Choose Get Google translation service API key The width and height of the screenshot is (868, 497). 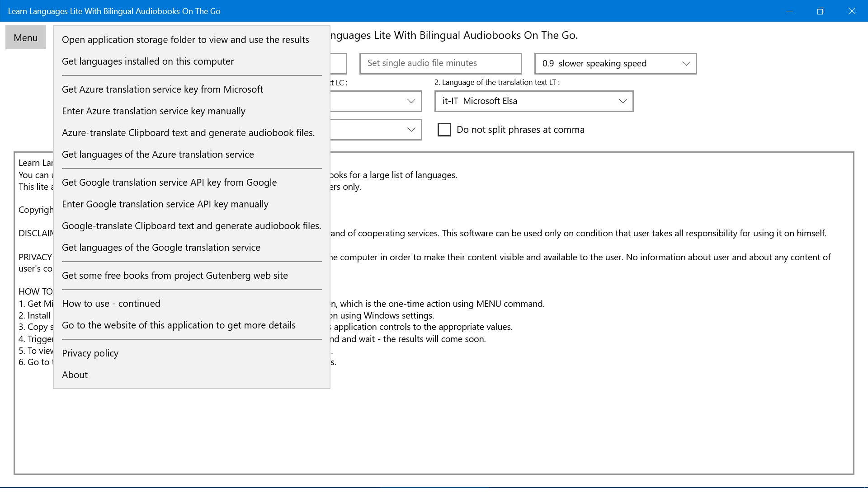pyautogui.click(x=169, y=183)
